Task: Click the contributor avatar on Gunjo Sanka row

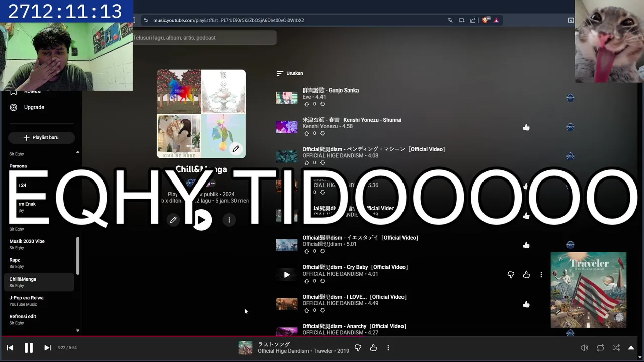Action: tap(570, 98)
